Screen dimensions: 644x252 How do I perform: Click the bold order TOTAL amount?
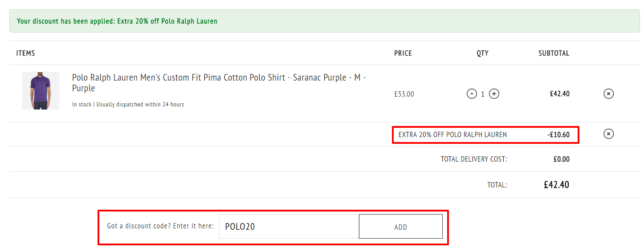click(556, 185)
